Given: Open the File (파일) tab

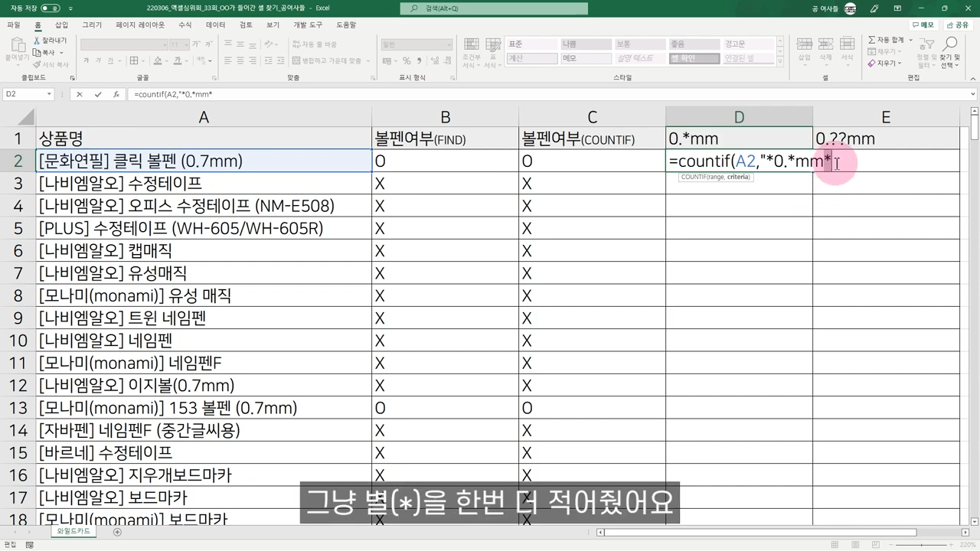Looking at the screenshot, I should point(14,25).
